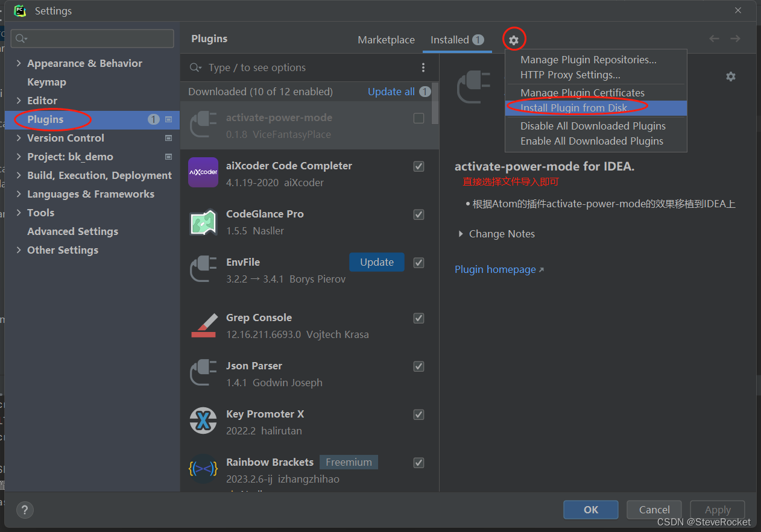This screenshot has height=532, width=761.
Task: Click the EnvFile Update button
Action: coord(377,262)
